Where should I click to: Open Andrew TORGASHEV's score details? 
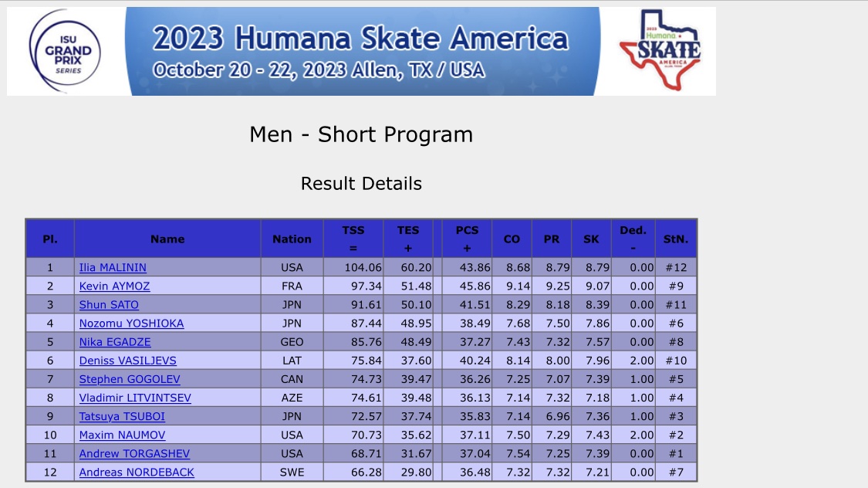pyautogui.click(x=134, y=454)
